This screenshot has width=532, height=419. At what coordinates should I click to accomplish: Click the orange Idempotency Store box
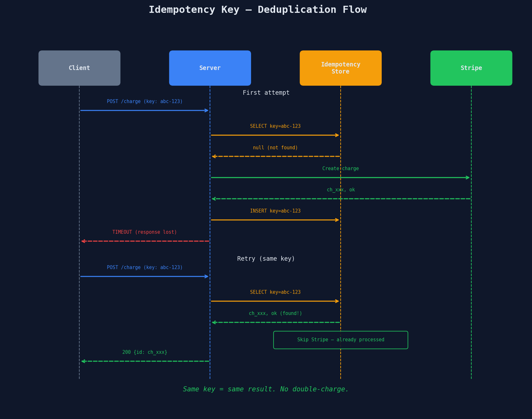point(341,68)
